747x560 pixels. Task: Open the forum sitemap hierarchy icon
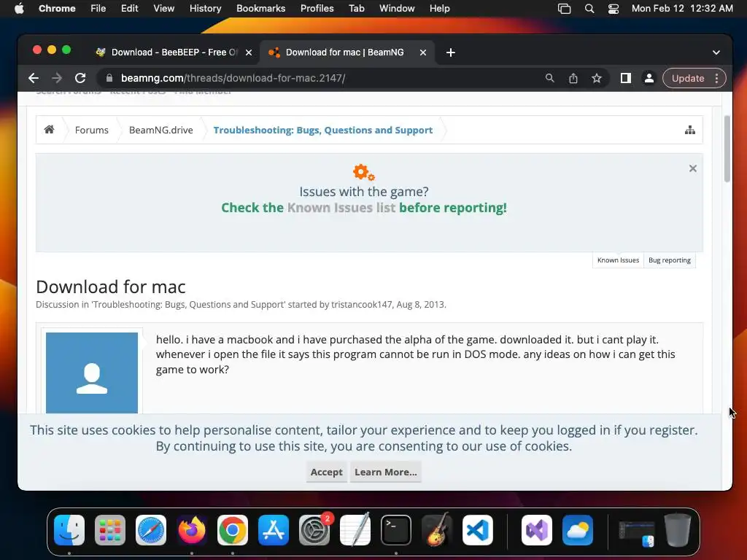(690, 130)
